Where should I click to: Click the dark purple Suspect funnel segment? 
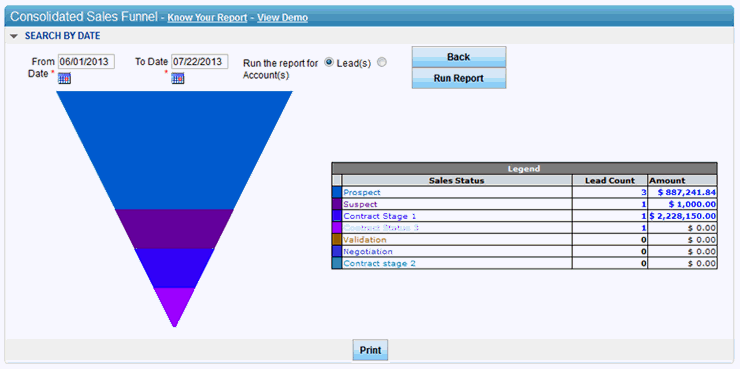(174, 229)
